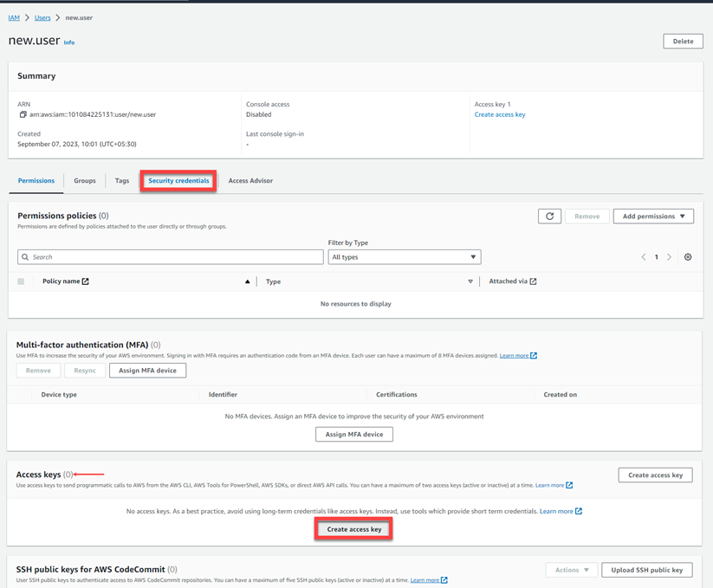Sort by Policy name ascending arrow
Viewport: 713px width, 588px height.
[247, 281]
